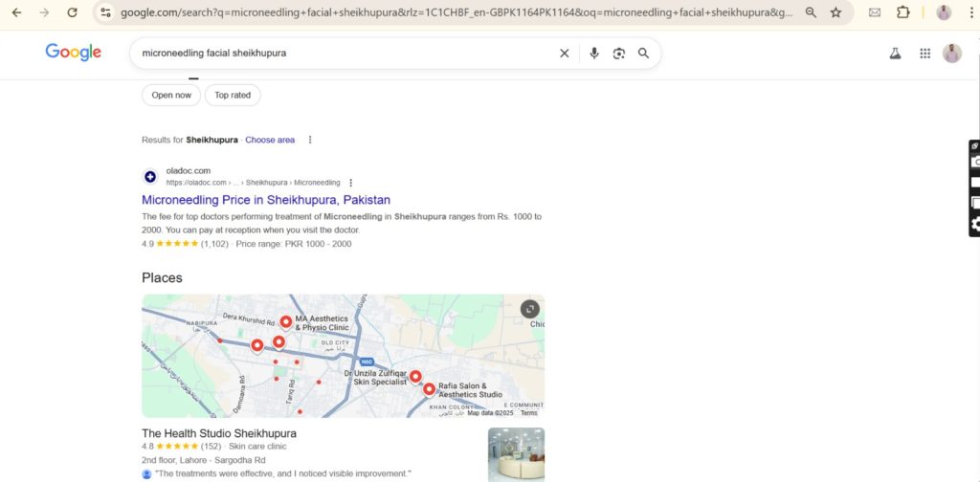Click in the Google search input field
Image resolution: width=980 pixels, height=482 pixels.
[x=345, y=54]
